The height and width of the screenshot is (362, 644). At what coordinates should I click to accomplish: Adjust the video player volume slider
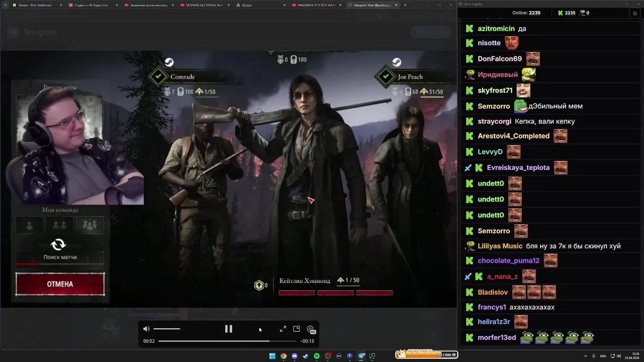[167, 329]
